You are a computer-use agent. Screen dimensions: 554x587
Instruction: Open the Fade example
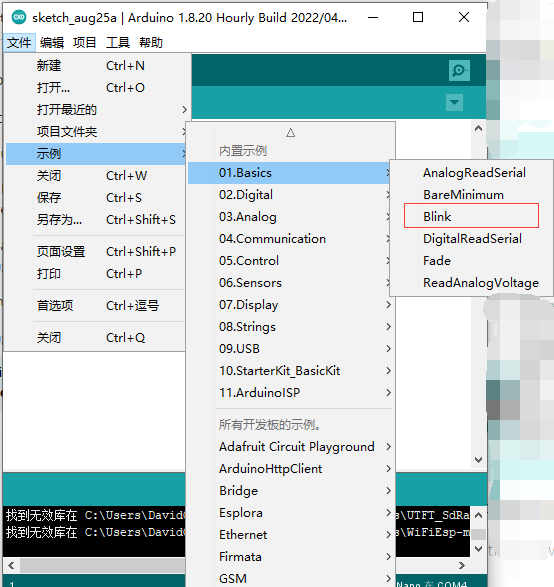[472, 261]
